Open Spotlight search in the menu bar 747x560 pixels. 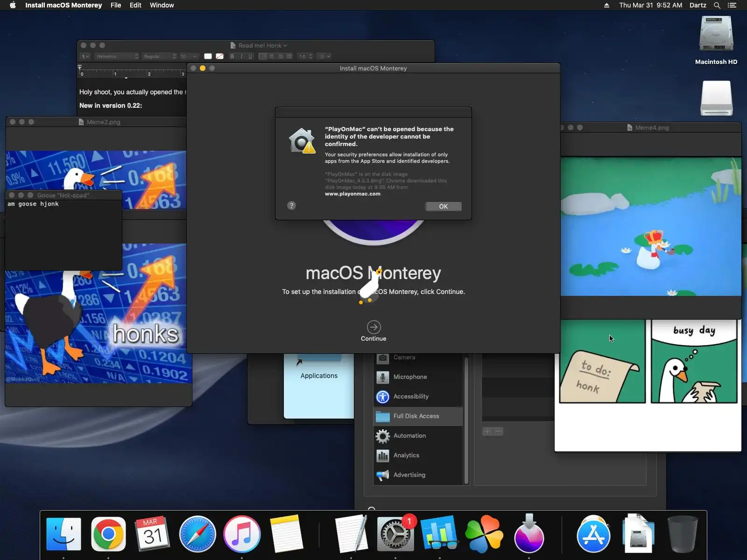click(717, 5)
